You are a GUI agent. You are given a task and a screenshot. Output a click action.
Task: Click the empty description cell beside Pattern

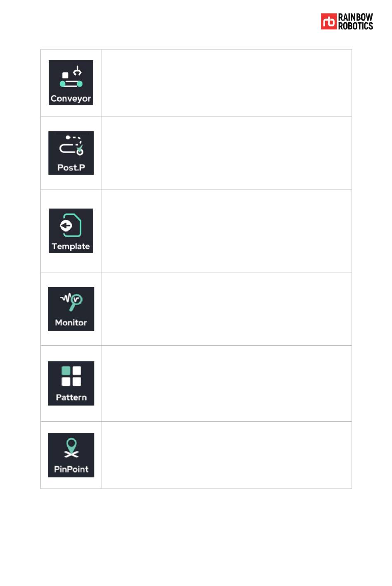point(227,384)
